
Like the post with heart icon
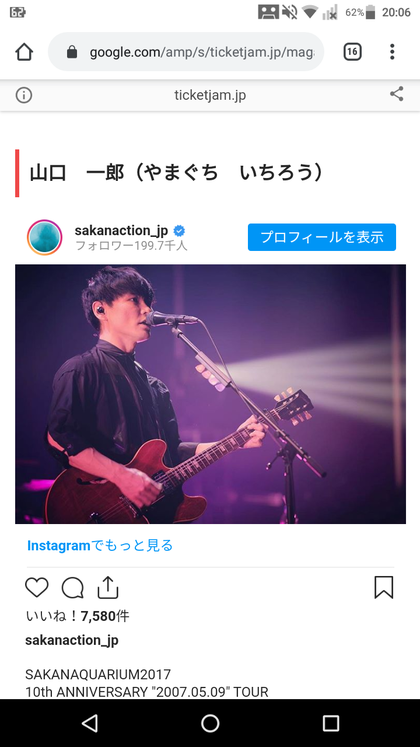(37, 587)
